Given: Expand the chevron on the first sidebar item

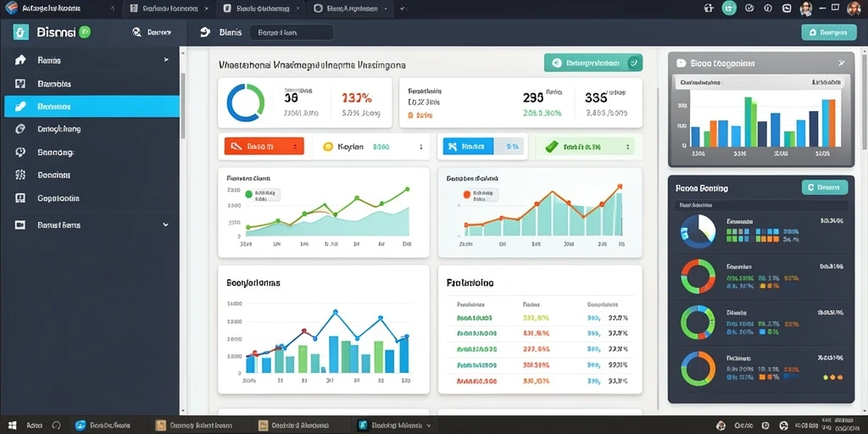Looking at the screenshot, I should coord(166,59).
